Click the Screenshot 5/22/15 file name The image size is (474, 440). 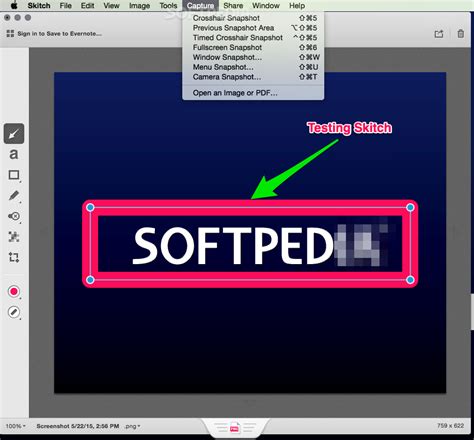(78, 426)
